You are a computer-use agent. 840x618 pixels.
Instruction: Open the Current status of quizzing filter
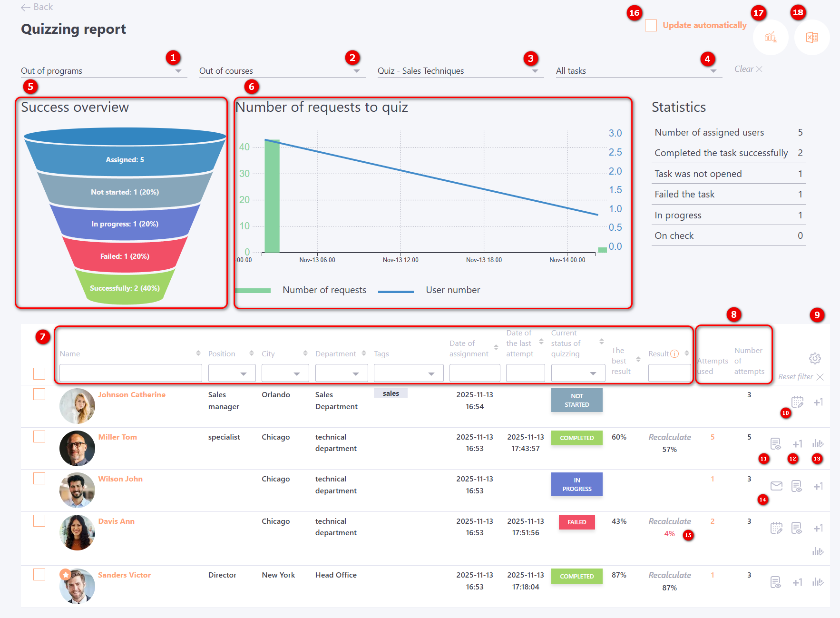[x=577, y=373]
